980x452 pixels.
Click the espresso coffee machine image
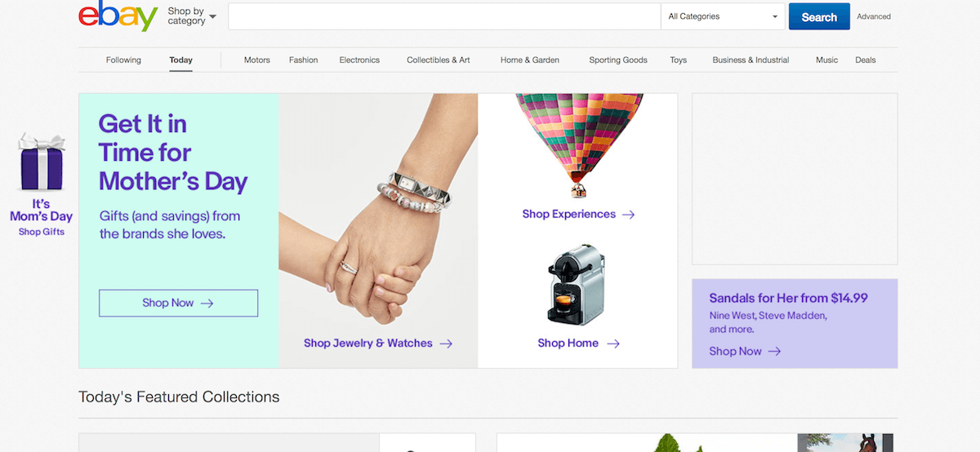point(577,284)
